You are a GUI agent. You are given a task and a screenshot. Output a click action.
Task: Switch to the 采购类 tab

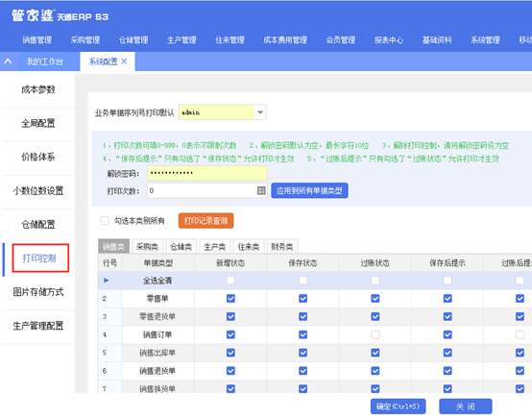click(147, 247)
